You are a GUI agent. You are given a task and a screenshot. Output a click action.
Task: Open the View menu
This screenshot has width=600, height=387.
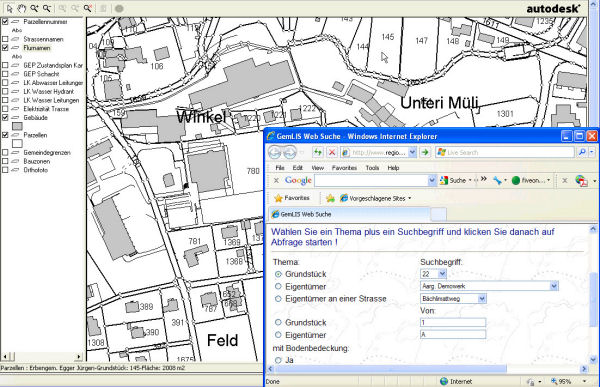click(317, 168)
